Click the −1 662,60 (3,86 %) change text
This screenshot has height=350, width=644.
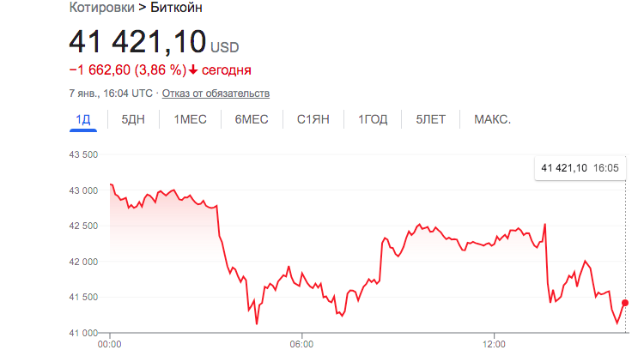point(127,70)
